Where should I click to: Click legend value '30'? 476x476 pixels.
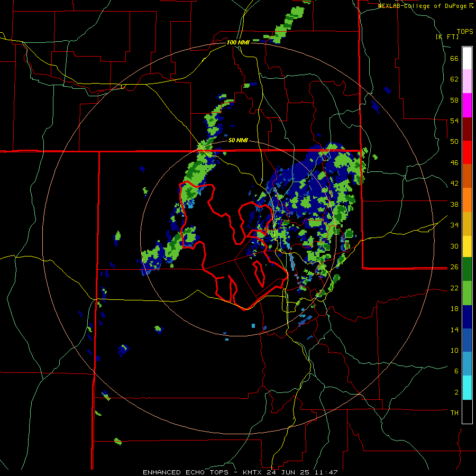point(454,246)
